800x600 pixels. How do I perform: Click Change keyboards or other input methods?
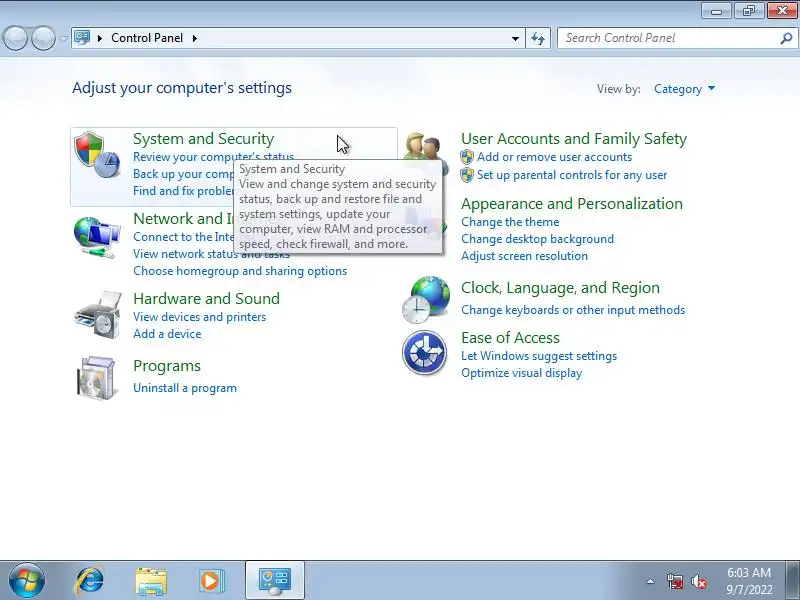(573, 310)
